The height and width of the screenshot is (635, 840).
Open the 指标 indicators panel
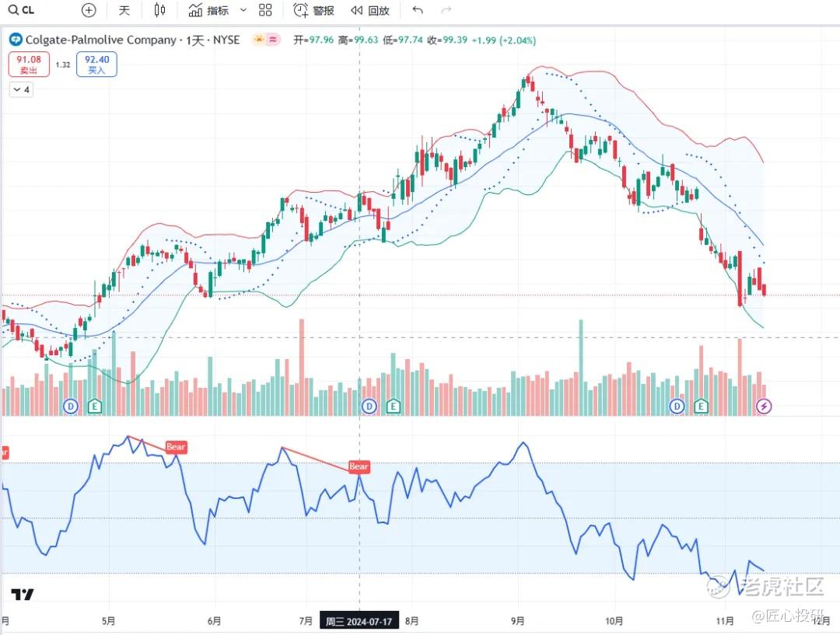tap(209, 10)
